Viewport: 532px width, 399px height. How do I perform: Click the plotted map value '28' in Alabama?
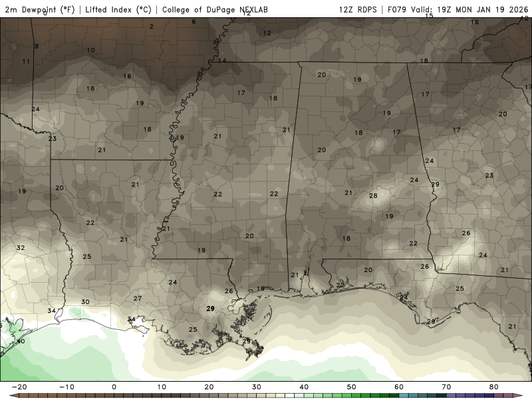[x=373, y=196]
